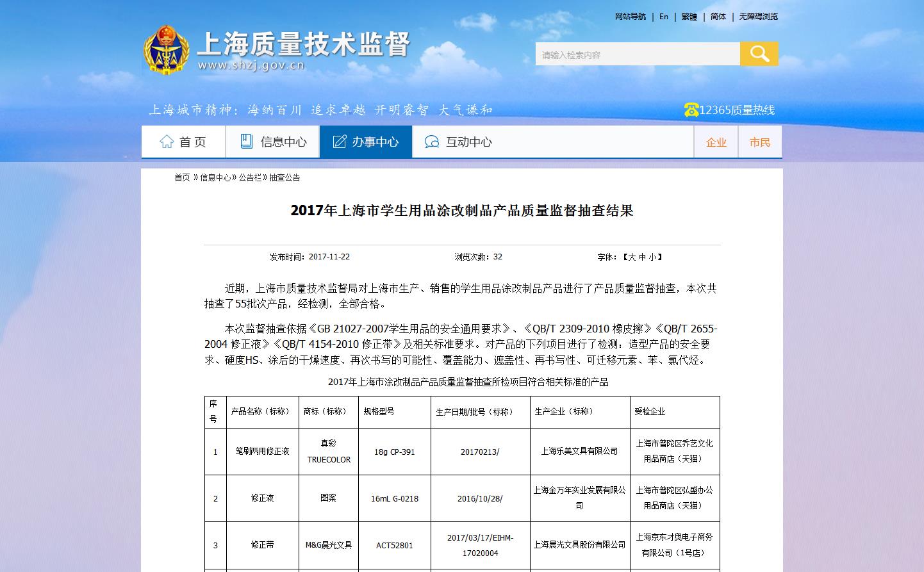Screen dimensions: 924x572
Task: Click into the 请输入检索内容 search field
Action: pos(638,54)
